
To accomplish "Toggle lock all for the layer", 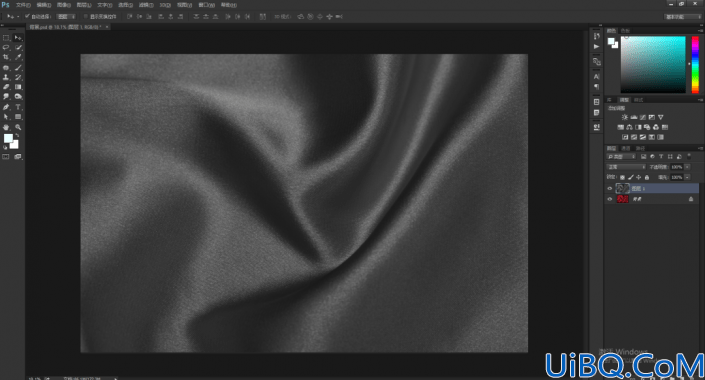I will (647, 178).
